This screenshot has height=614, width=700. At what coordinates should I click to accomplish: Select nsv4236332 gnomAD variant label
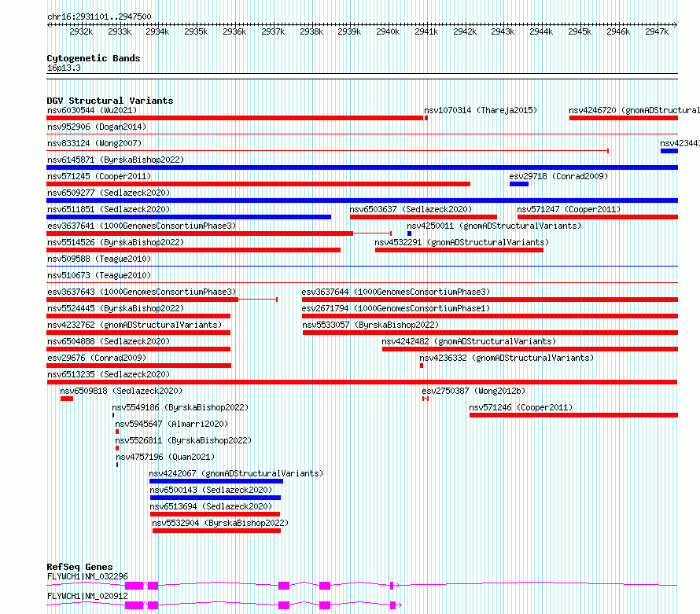507,358
